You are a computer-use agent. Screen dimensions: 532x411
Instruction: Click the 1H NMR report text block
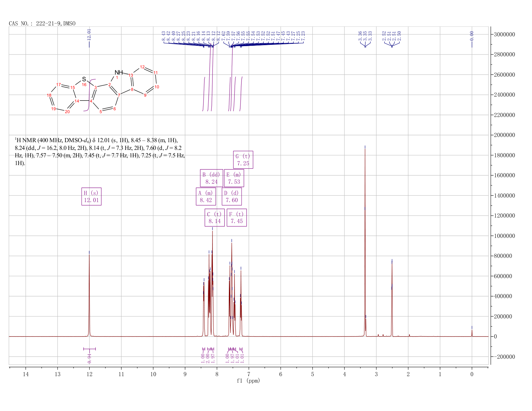[100, 152]
